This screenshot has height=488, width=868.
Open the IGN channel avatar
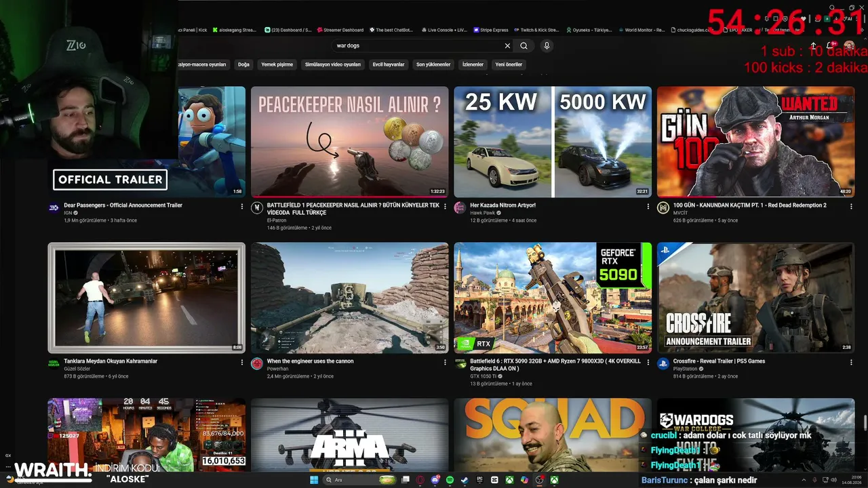point(54,207)
